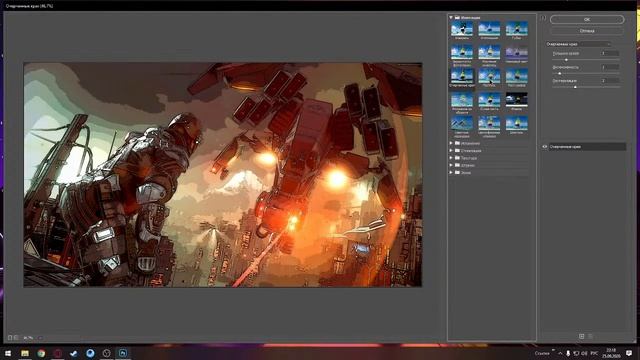Select the Цветные карандаши filter thumbnail

462,124
